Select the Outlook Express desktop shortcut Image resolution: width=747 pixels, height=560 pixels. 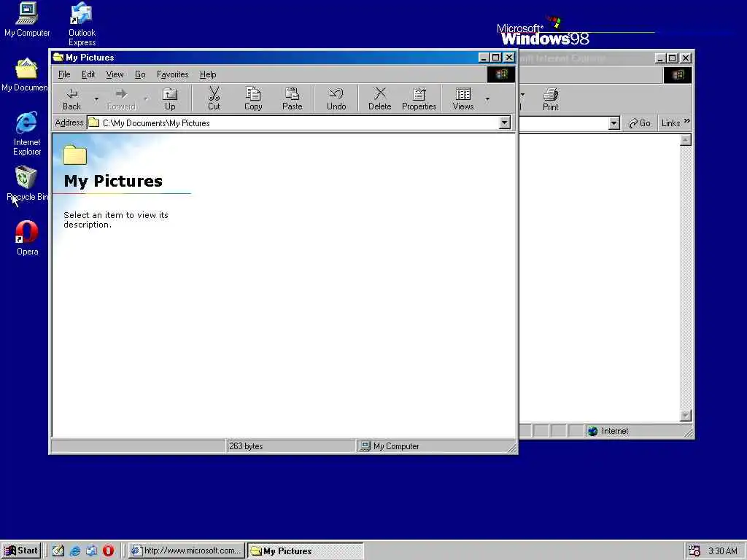point(82,24)
